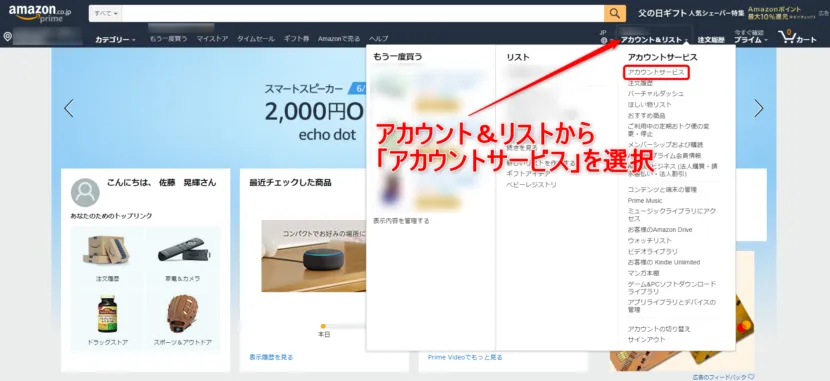
Task: Click the user profile avatar icon
Action: coord(85,192)
